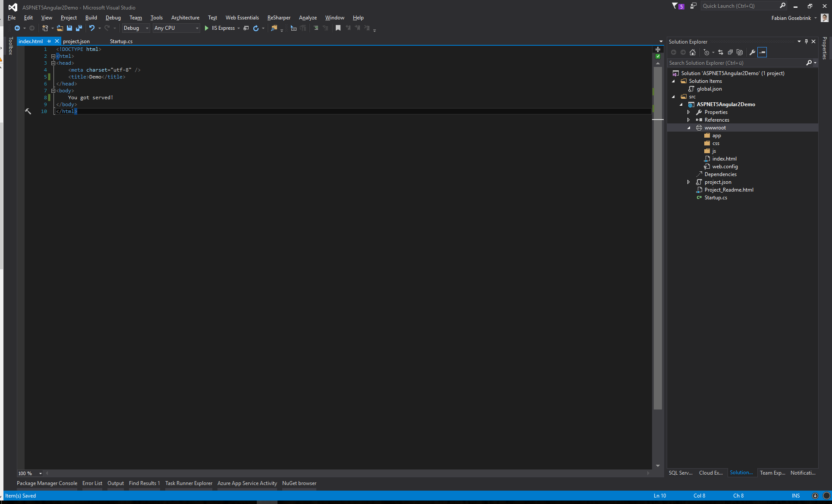Click the Browser Link refresh icon
The height and width of the screenshot is (504, 832).
pos(256,28)
